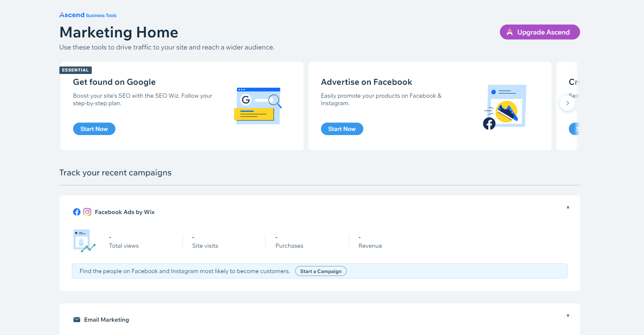Click the Start a Campaign button
The width and height of the screenshot is (644, 335).
[x=321, y=271]
